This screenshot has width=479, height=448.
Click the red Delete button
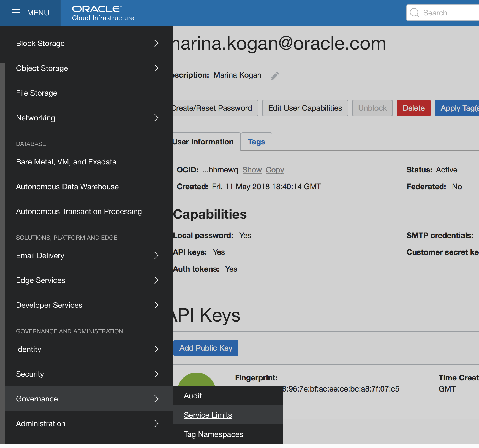click(x=414, y=108)
